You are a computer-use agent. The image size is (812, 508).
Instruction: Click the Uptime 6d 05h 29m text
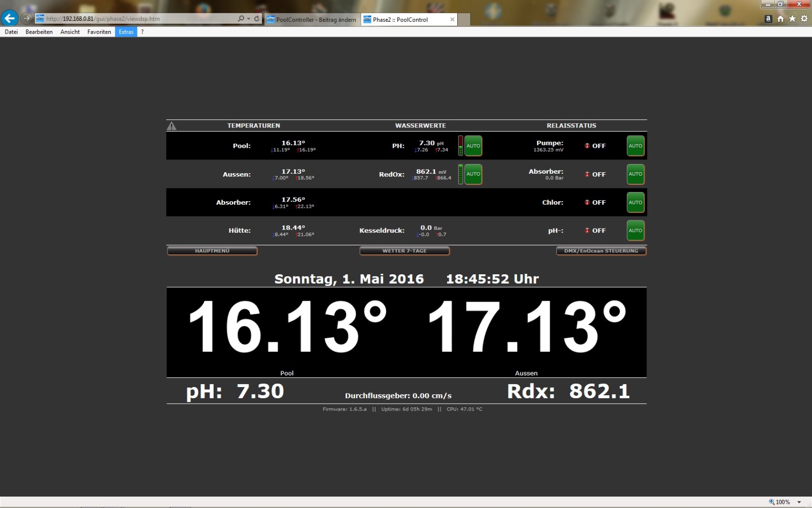click(407, 409)
